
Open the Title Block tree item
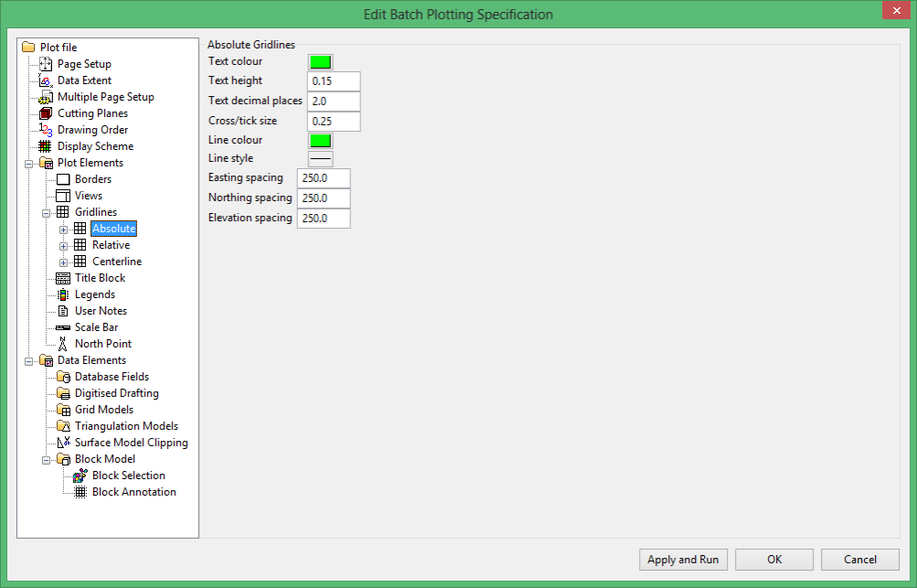pyautogui.click(x=100, y=278)
